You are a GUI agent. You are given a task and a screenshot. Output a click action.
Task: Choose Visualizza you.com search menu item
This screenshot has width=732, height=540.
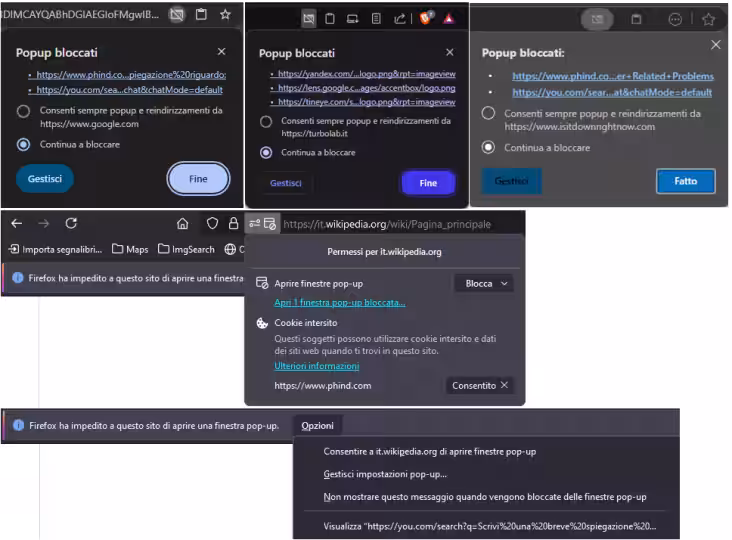tap(490, 526)
